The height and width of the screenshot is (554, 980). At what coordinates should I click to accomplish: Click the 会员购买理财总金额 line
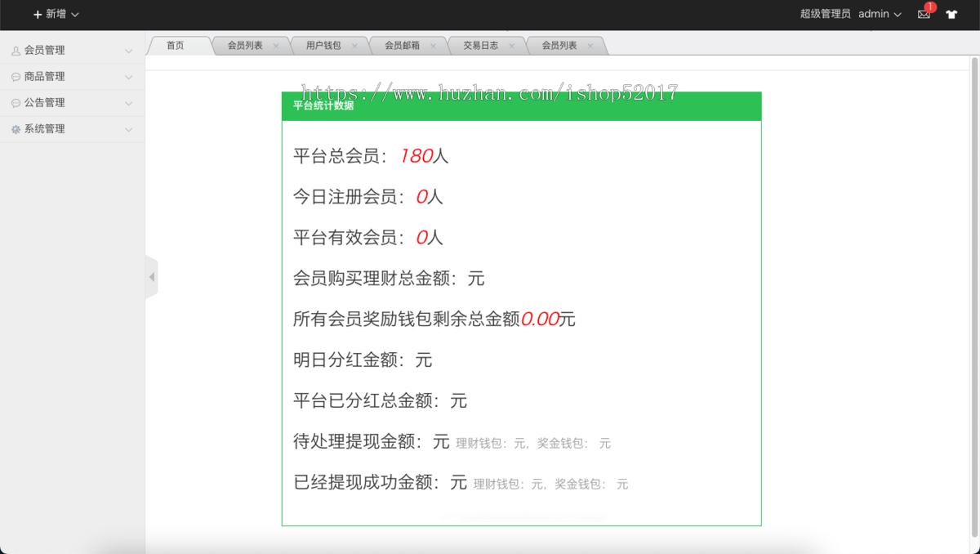pos(389,279)
